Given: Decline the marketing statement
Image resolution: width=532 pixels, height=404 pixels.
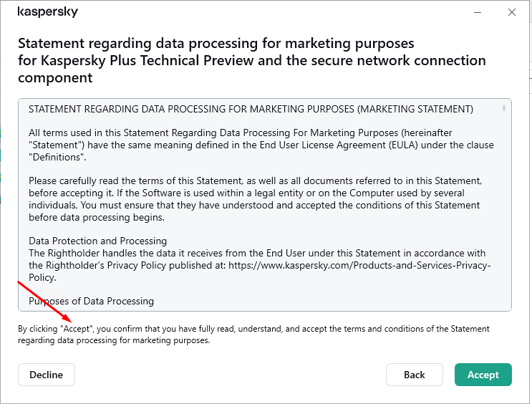Looking at the screenshot, I should point(47,375).
